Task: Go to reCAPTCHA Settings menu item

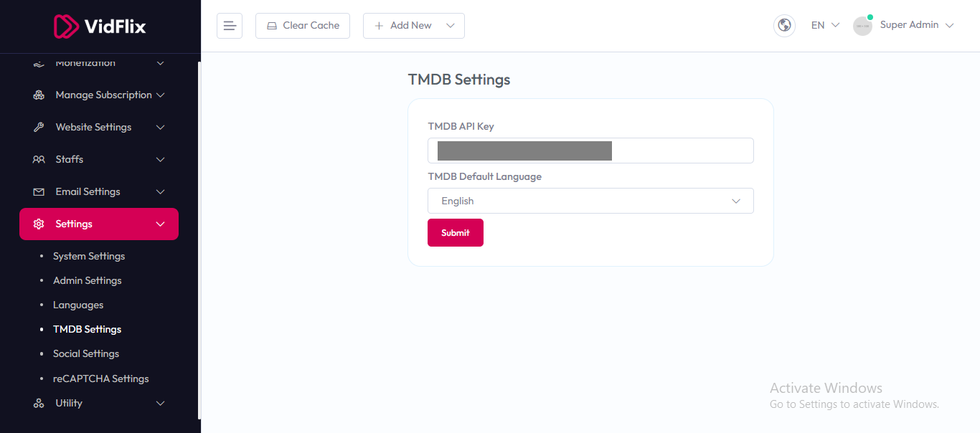Action: coord(100,379)
